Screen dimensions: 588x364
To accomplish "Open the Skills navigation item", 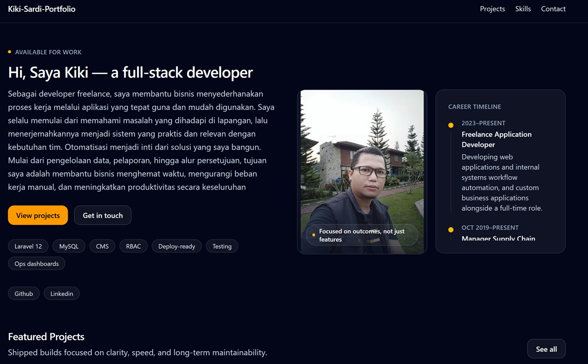I will 523,9.
